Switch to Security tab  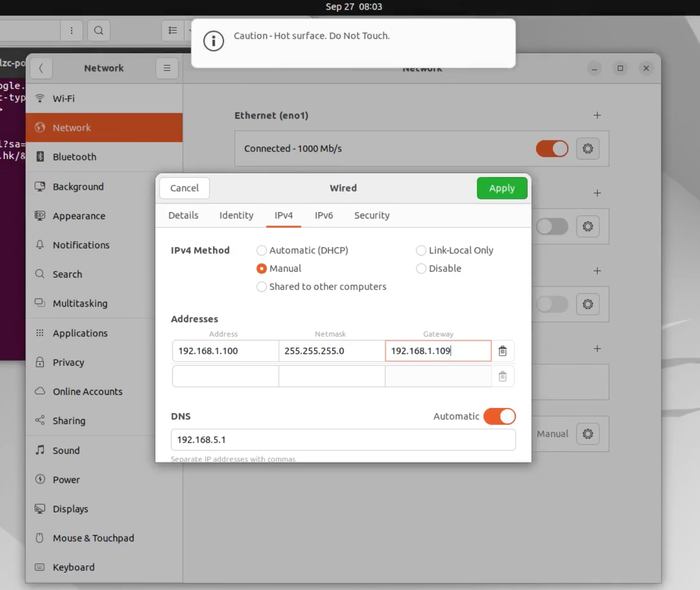372,215
